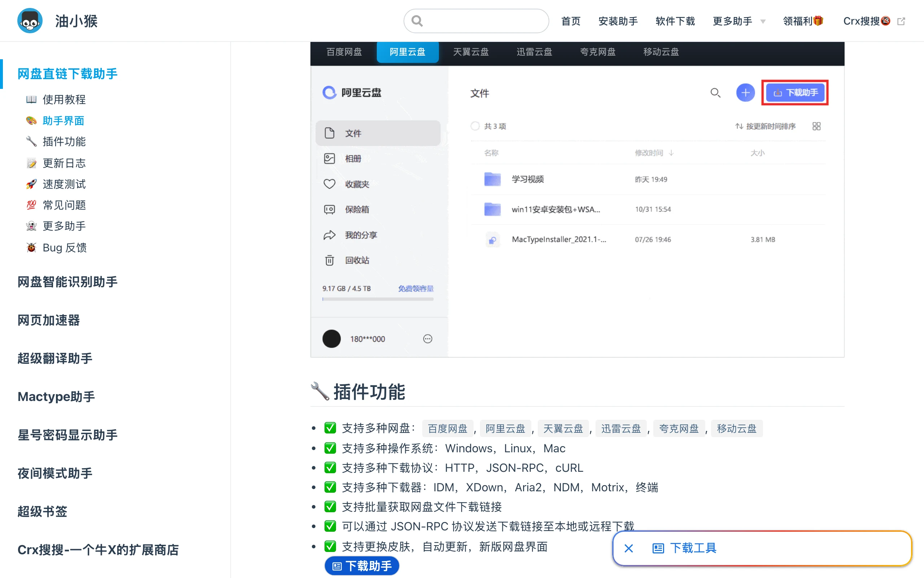Open 插件功能 sidebar link

tap(56, 142)
